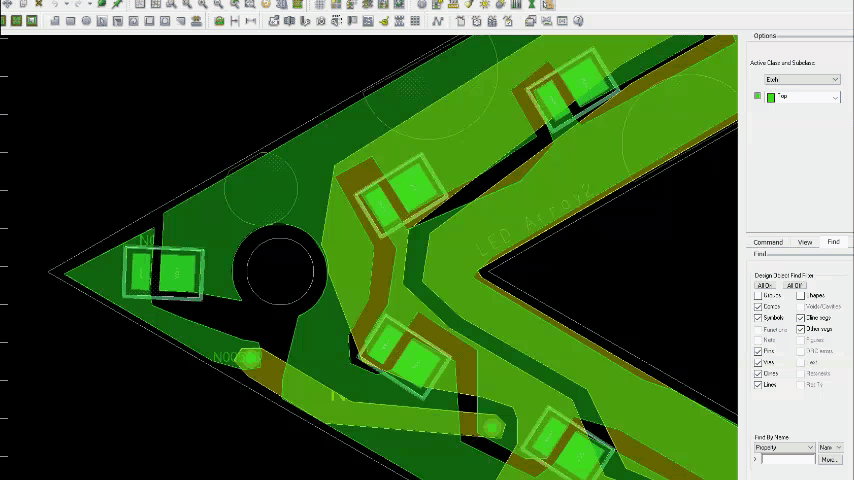Select the circle shape tool icon
854x480 pixels.
[x=86, y=21]
